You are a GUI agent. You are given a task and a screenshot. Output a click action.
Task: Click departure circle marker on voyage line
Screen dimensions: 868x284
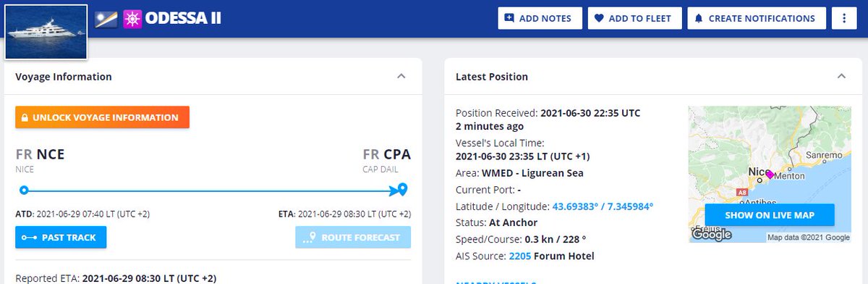pos(24,191)
